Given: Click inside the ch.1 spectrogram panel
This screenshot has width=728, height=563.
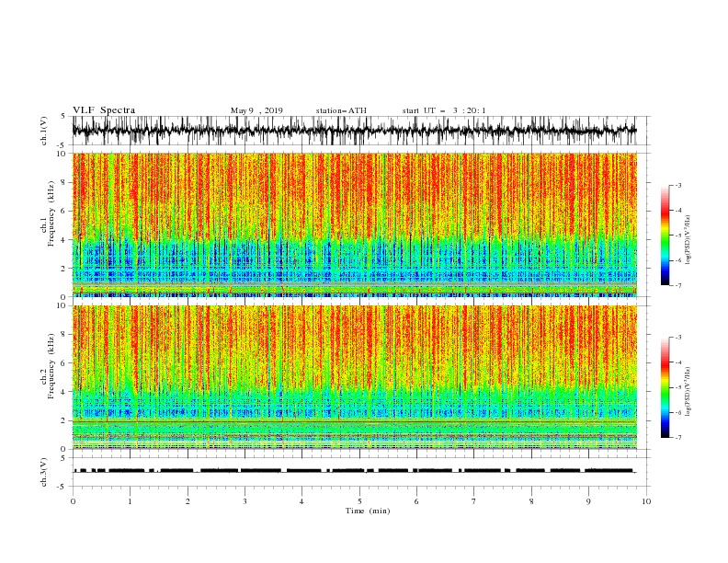Looking at the screenshot, I should point(354,224).
